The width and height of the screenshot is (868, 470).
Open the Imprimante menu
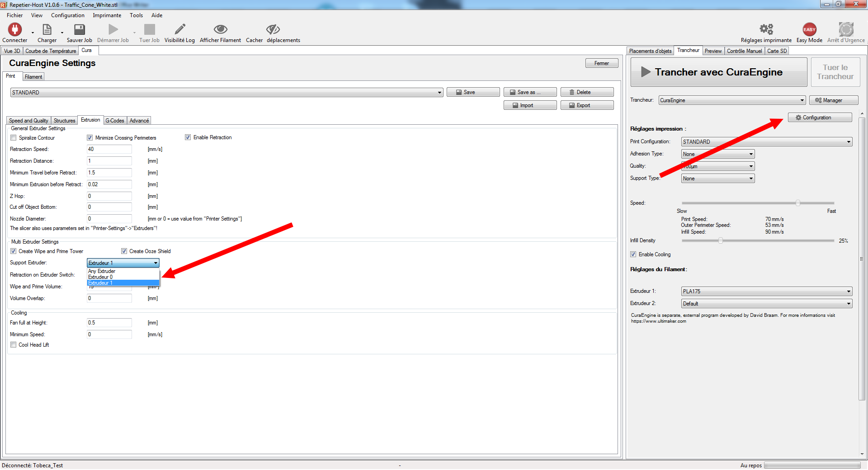[107, 15]
